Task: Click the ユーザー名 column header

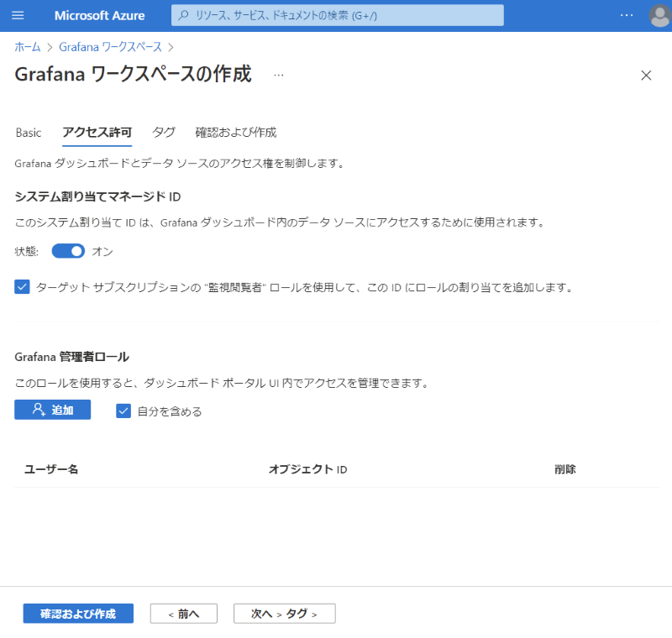Action: tap(51, 469)
